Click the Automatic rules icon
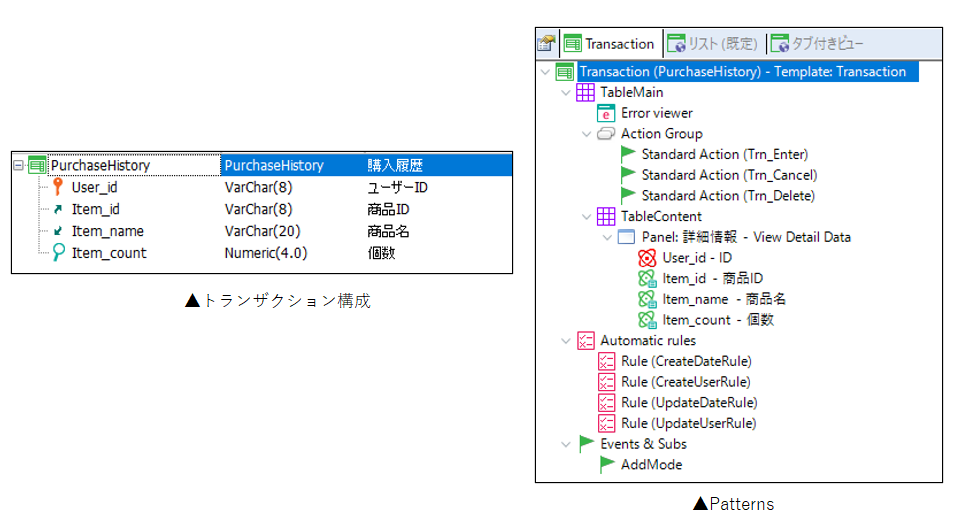Image resolution: width=956 pixels, height=519 pixels. coord(585,341)
